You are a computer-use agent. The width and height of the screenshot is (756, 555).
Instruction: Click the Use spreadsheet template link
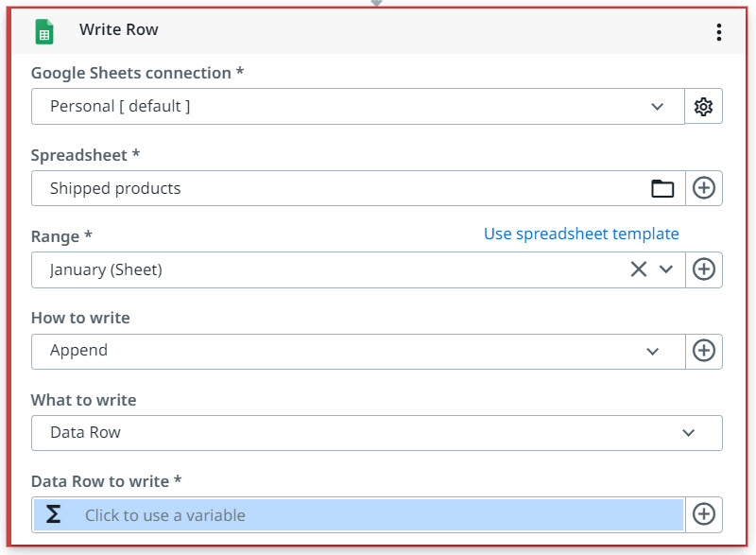click(581, 234)
